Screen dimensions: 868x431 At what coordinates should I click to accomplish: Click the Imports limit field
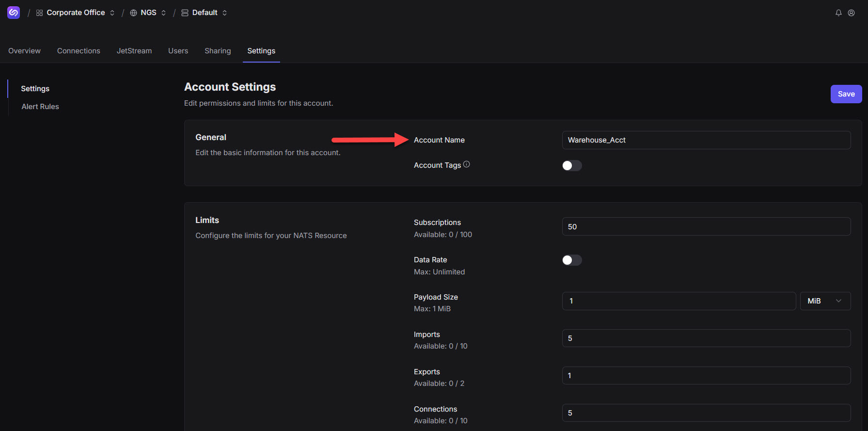coord(706,338)
